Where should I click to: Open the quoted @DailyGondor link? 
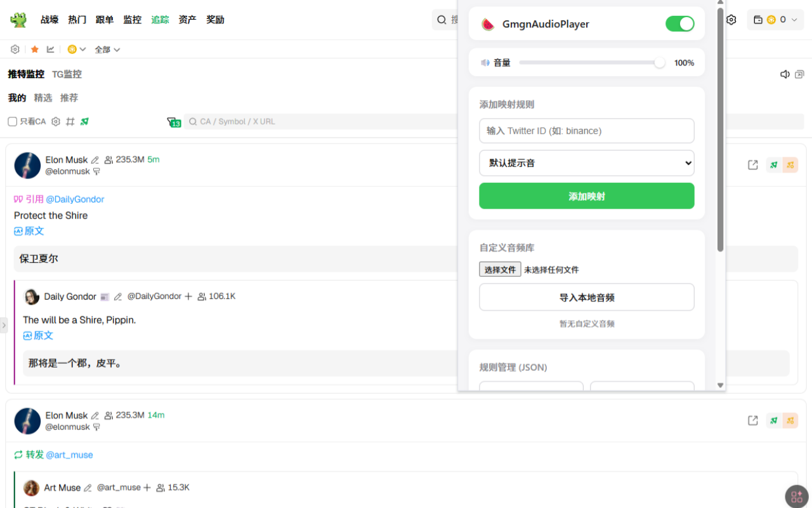pos(75,199)
